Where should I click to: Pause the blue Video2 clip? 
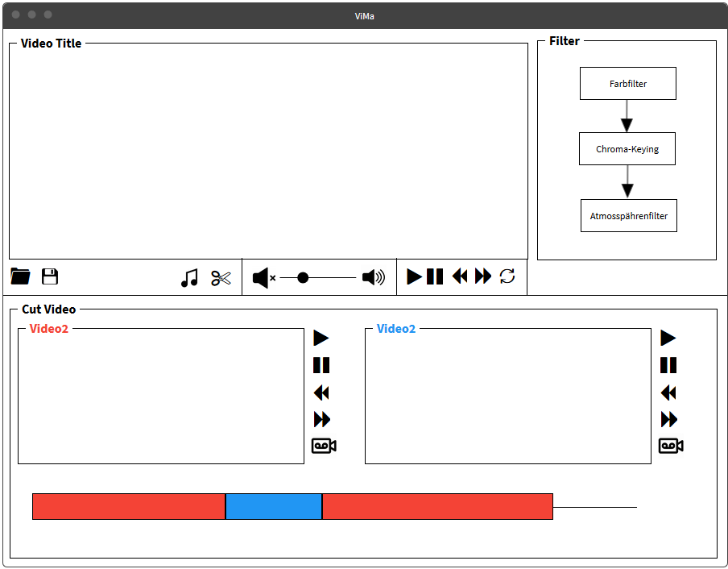tap(668, 365)
